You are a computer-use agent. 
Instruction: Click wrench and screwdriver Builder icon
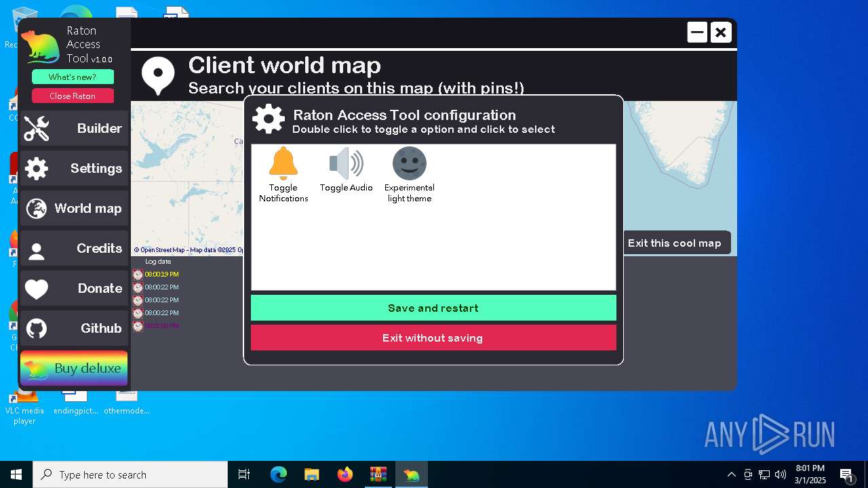click(x=37, y=129)
